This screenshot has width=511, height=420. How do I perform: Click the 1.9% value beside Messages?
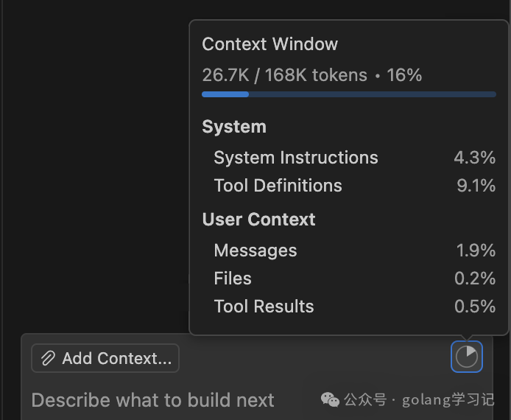(x=476, y=251)
